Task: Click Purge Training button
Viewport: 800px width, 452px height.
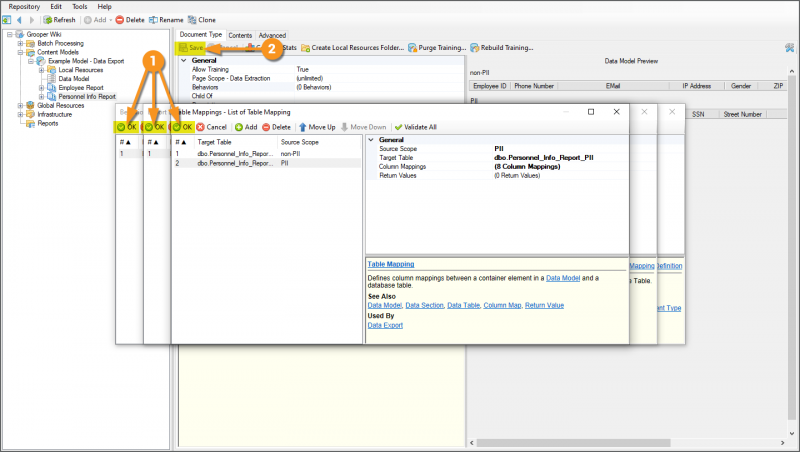Action: click(437, 48)
